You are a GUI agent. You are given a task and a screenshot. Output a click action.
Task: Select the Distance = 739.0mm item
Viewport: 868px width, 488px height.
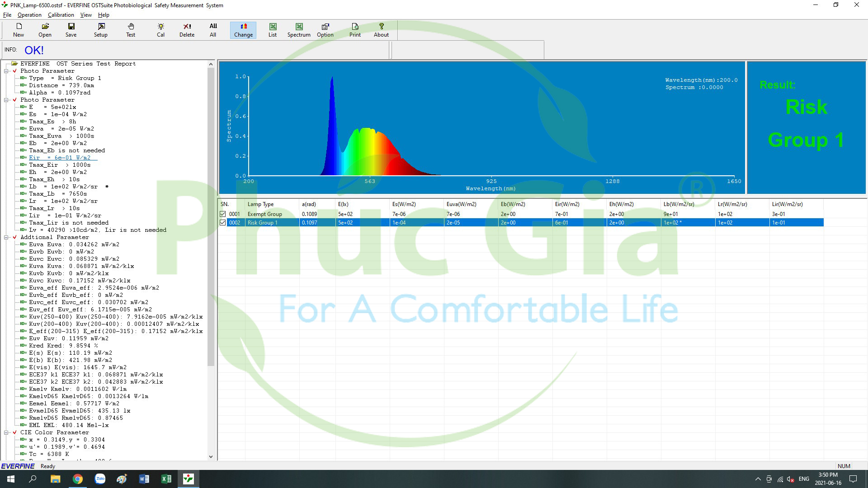(61, 85)
